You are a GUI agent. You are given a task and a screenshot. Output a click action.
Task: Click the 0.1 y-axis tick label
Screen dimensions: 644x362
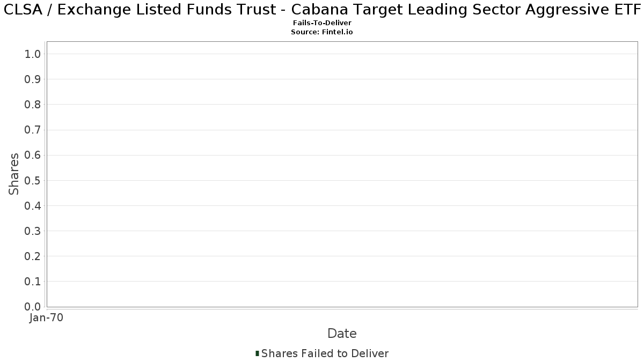coord(33,281)
